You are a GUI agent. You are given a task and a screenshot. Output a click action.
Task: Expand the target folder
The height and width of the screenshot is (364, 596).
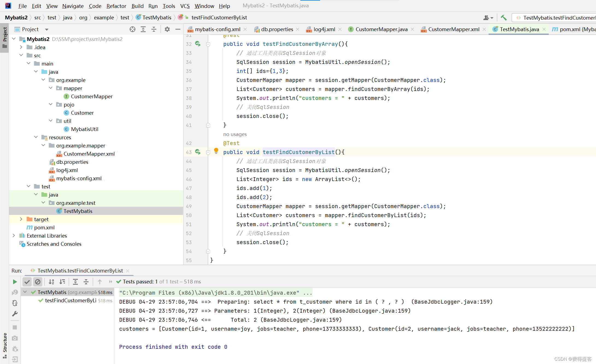21,219
